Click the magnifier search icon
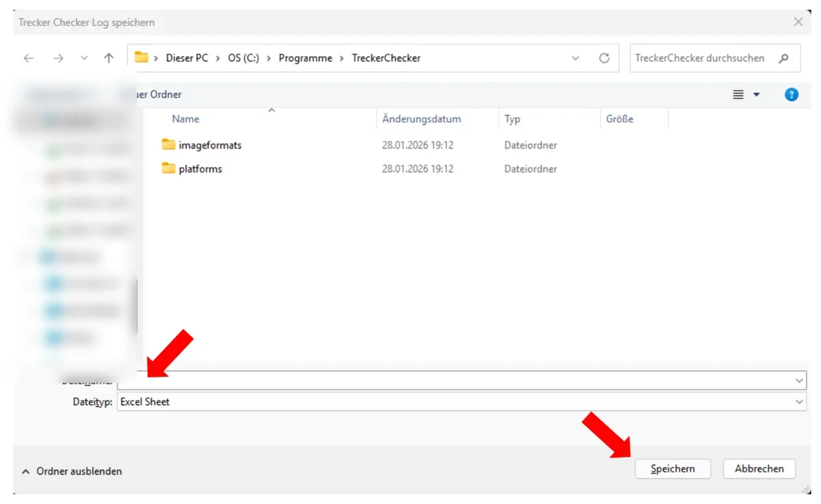821x504 pixels. point(784,58)
